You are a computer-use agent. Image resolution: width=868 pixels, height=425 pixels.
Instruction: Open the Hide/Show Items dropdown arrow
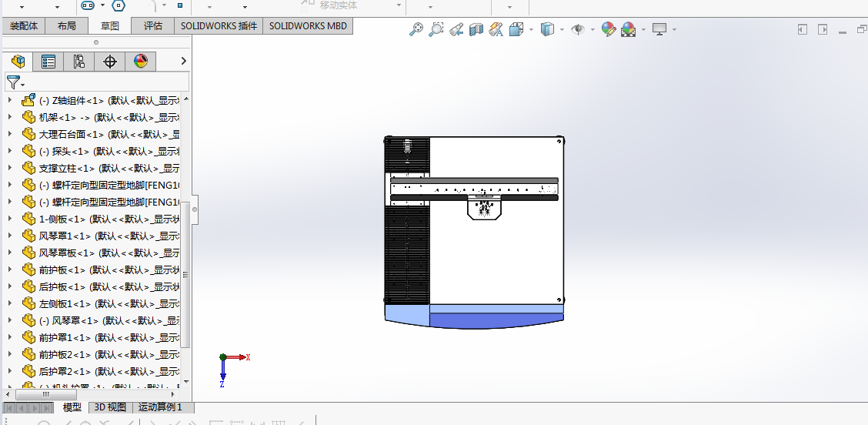593,29
